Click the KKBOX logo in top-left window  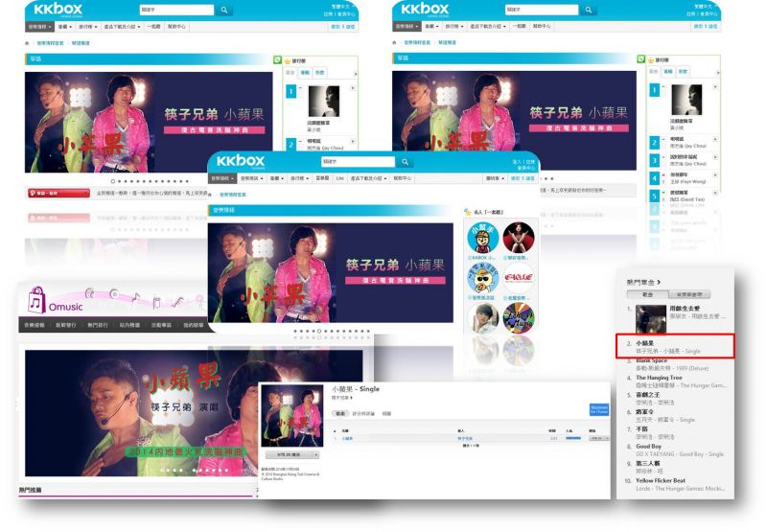coord(58,10)
